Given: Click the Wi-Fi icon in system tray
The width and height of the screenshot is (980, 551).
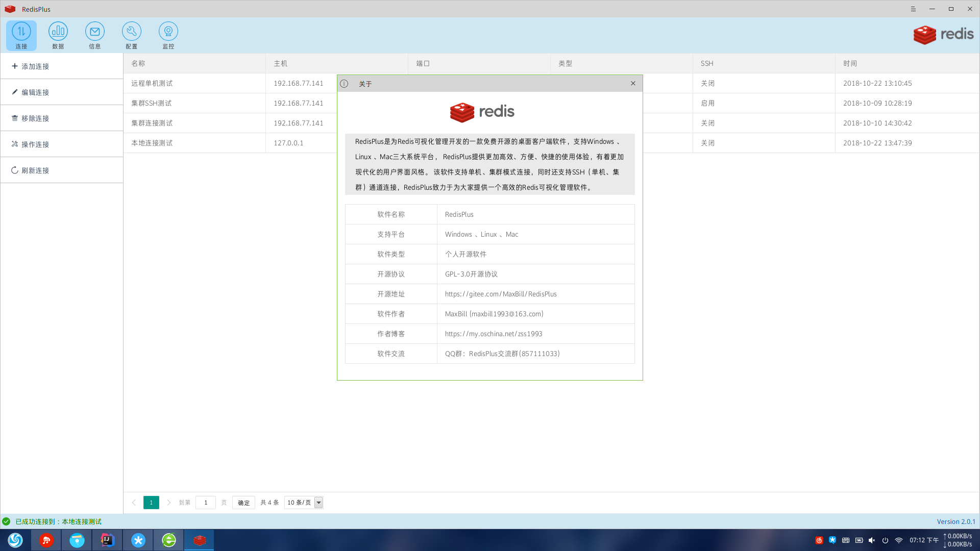Looking at the screenshot, I should tap(899, 540).
